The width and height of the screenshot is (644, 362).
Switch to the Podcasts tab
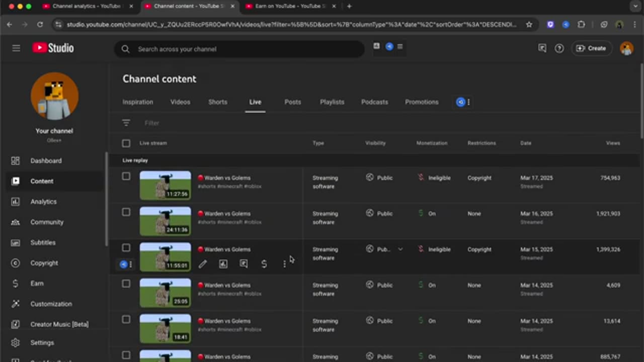[375, 102]
